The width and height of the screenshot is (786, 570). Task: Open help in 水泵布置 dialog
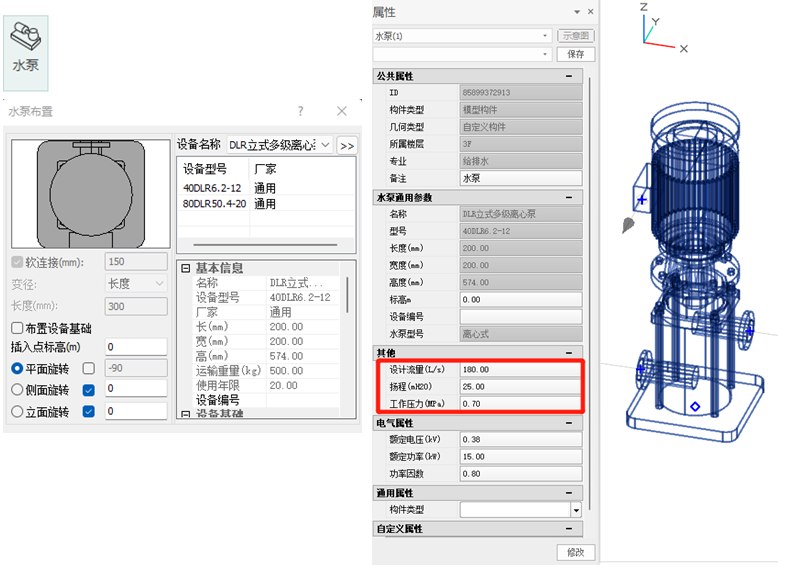(300, 111)
